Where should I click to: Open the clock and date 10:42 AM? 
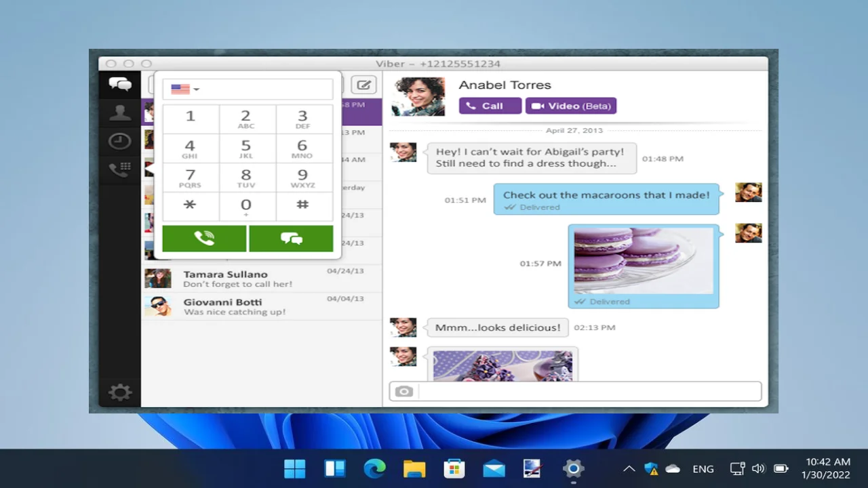point(826,468)
